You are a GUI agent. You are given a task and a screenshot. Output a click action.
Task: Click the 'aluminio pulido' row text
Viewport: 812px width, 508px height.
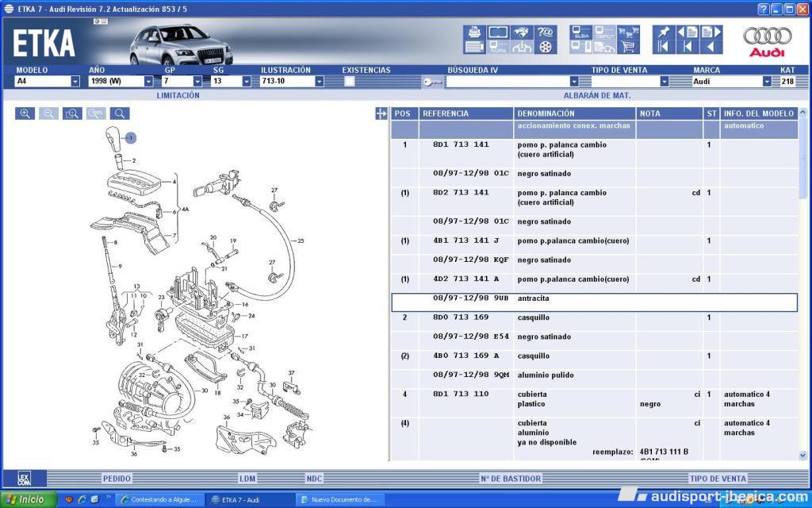[x=546, y=375]
